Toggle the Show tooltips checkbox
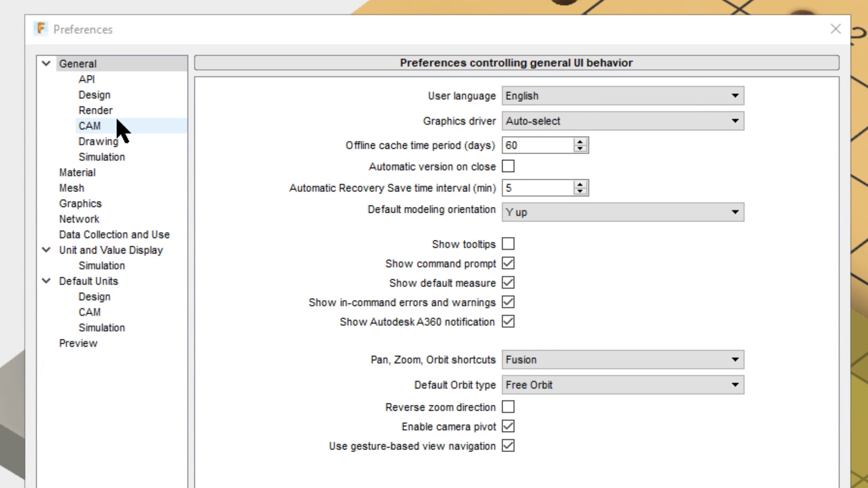Screen dimensions: 868x488 coord(508,244)
